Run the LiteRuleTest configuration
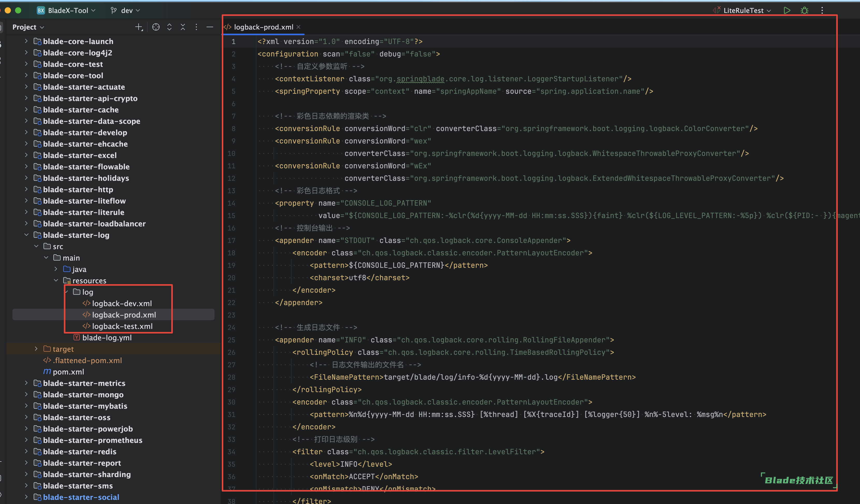 787,10
